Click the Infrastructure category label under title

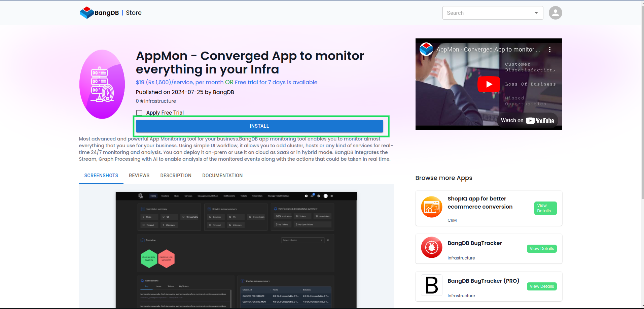pyautogui.click(x=160, y=101)
